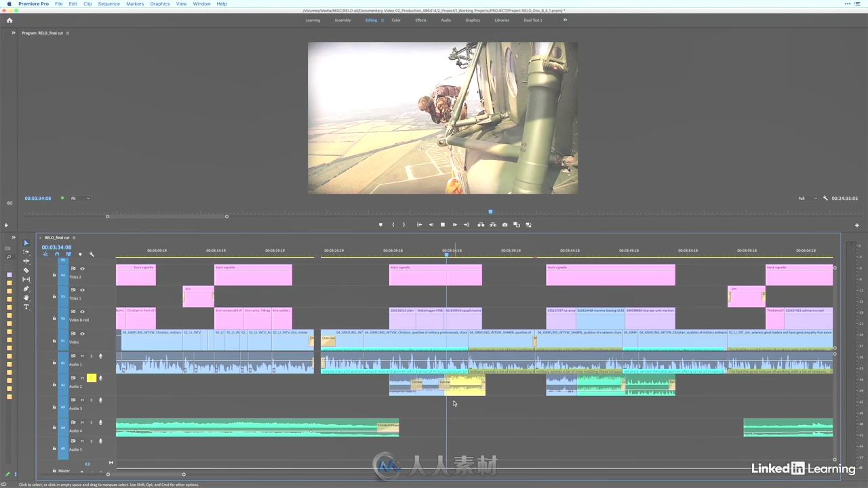Go to Out point
Screen dimensions: 868x488
[466, 224]
